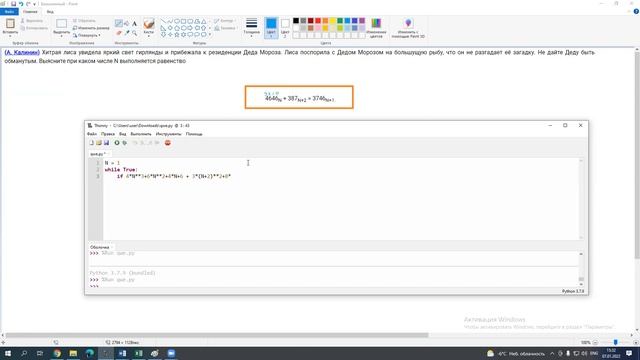Image resolution: width=640 pixels, height=360 pixels.
Task: Open Chrome from the taskbar
Action: pyautogui.click(x=57, y=353)
